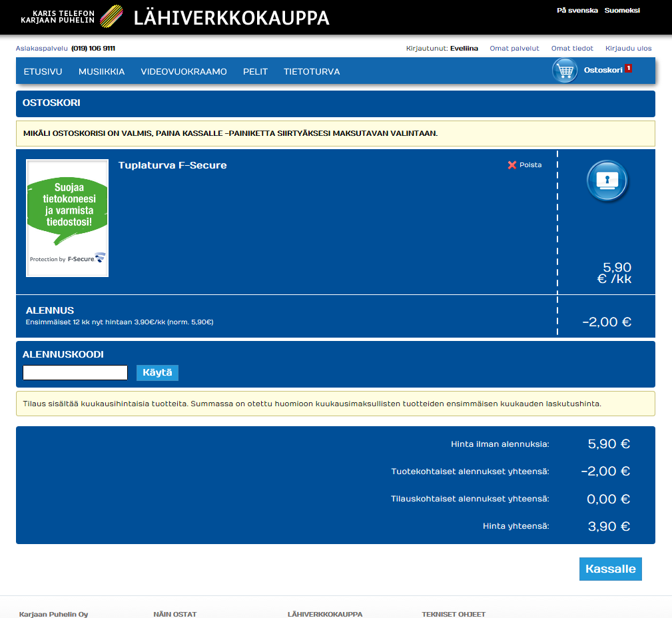Click the Käytä discount code button
Image resolution: width=672 pixels, height=618 pixels.
pyautogui.click(x=157, y=372)
